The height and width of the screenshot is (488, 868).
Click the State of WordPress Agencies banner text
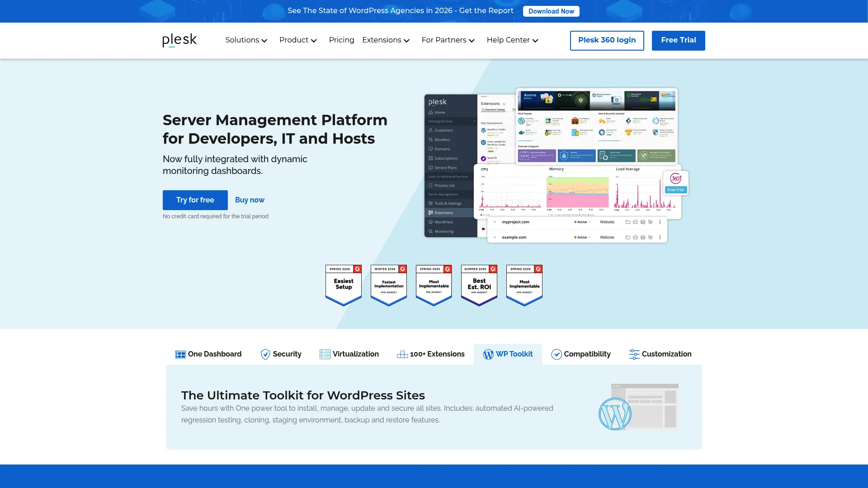[401, 11]
